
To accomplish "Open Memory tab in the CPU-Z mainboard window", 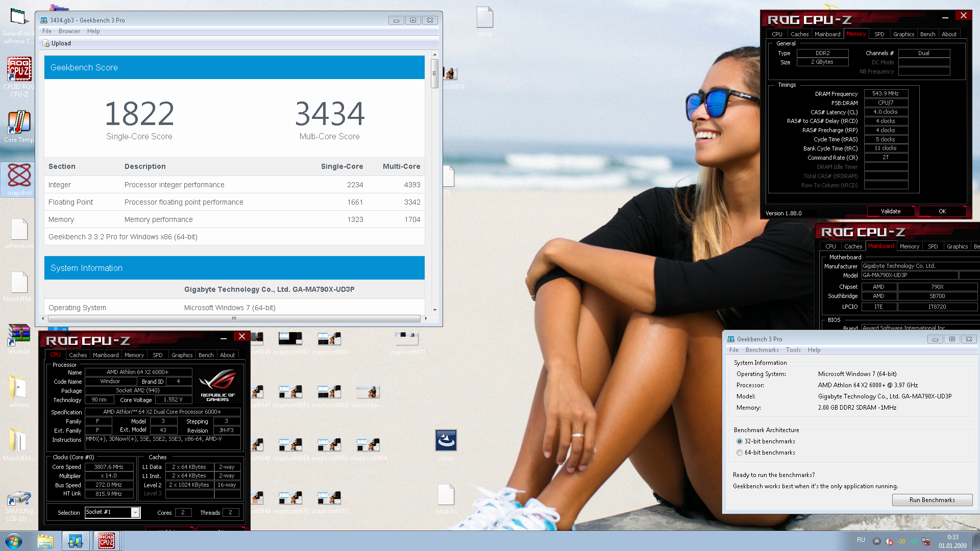I will [909, 246].
